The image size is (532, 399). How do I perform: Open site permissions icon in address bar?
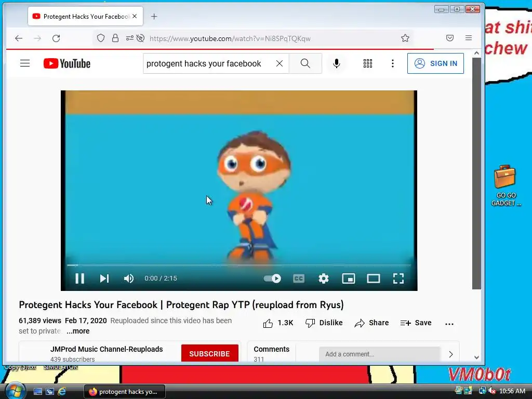129,38
